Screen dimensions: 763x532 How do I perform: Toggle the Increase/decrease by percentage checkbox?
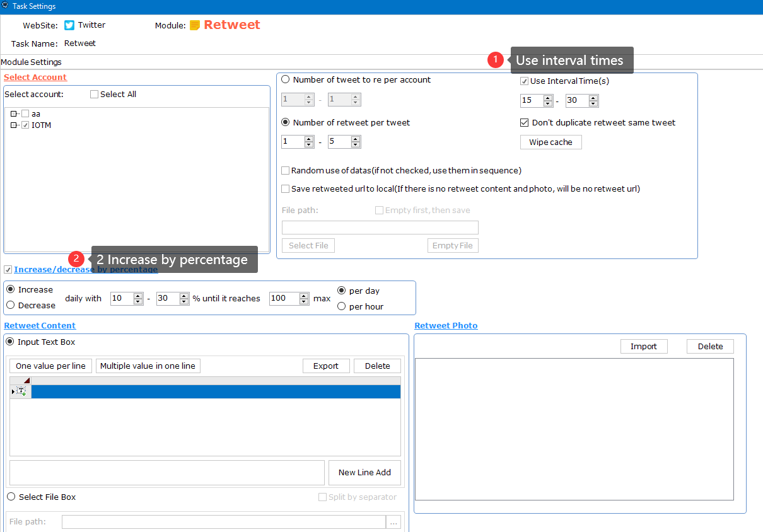[8, 270]
